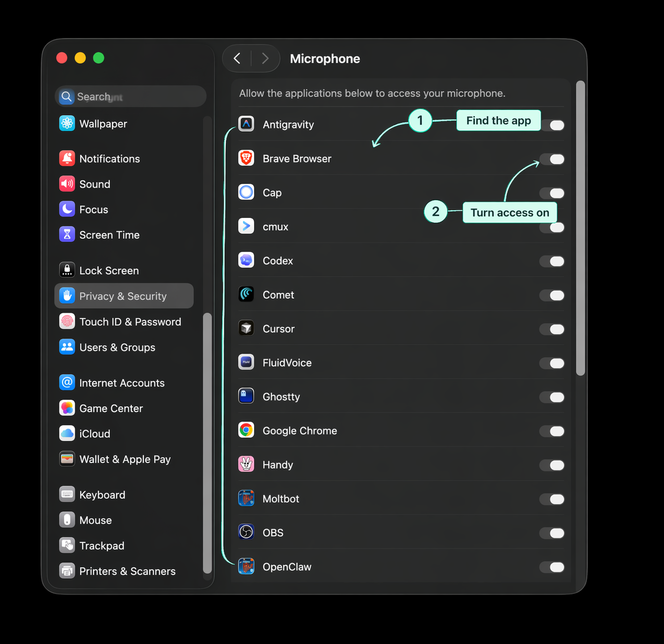Turn off microphone access for FluidVoice
Image resolution: width=664 pixels, height=644 pixels.
coord(552,363)
